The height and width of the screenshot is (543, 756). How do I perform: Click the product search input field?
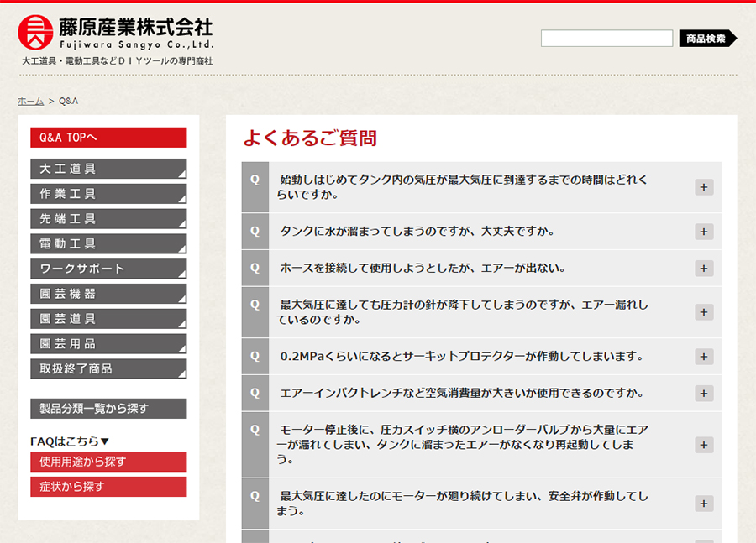[606, 38]
